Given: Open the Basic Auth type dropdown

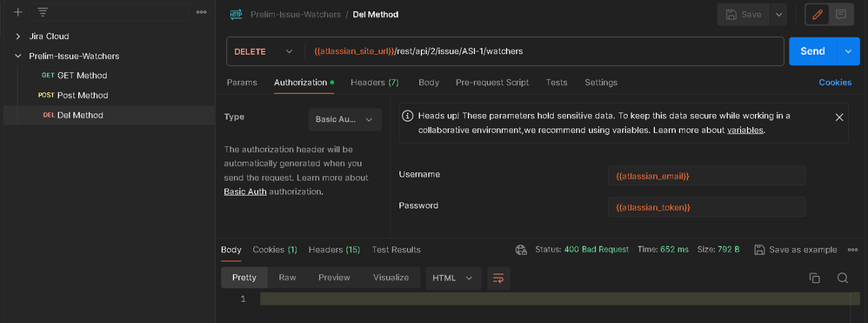Looking at the screenshot, I should (345, 119).
